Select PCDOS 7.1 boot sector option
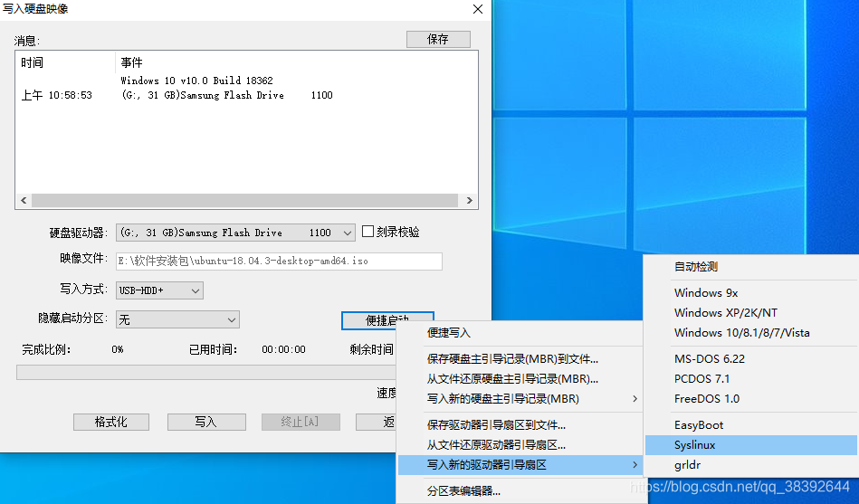Image resolution: width=859 pixels, height=504 pixels. (x=751, y=378)
